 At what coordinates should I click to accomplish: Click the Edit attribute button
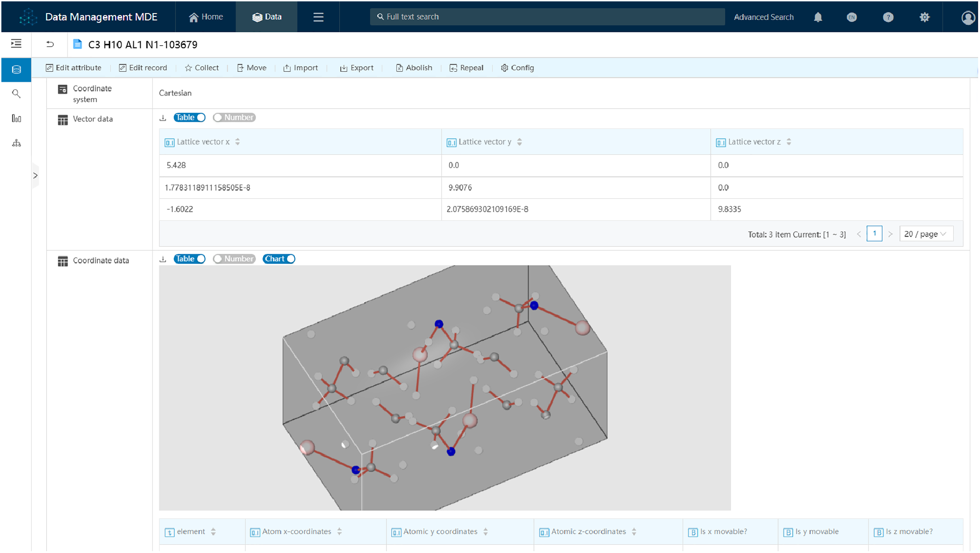tap(73, 68)
